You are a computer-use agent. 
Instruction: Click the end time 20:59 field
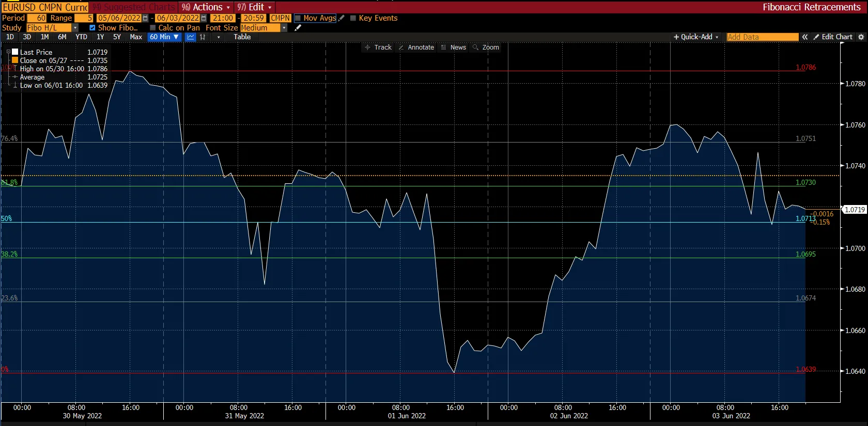254,18
